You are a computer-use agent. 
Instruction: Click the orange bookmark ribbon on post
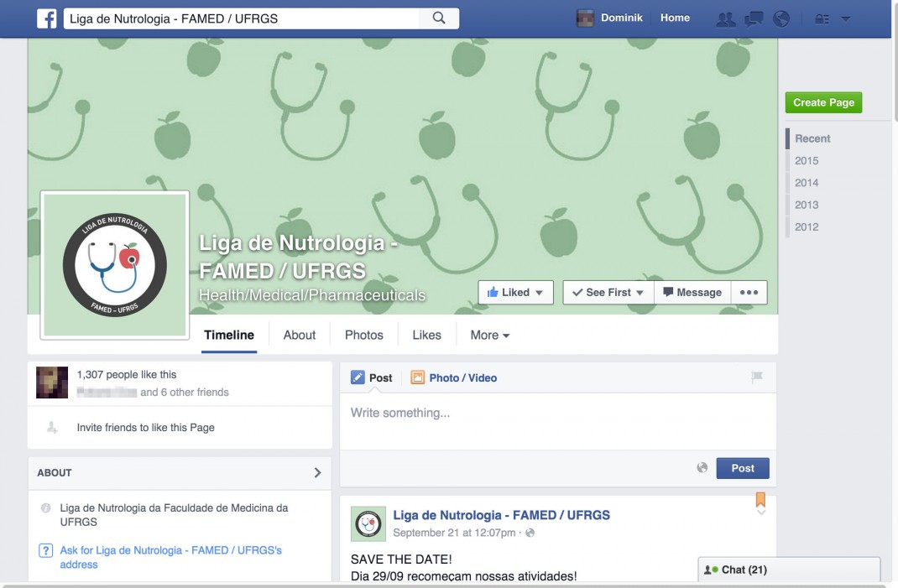coord(760,499)
